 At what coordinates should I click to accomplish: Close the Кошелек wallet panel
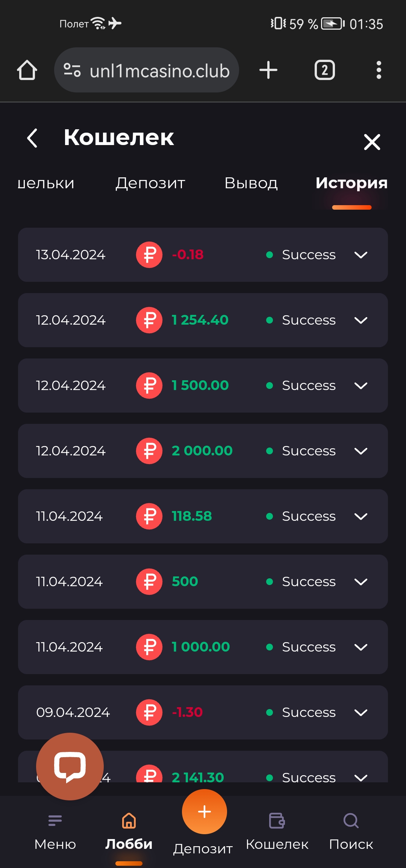(x=372, y=142)
